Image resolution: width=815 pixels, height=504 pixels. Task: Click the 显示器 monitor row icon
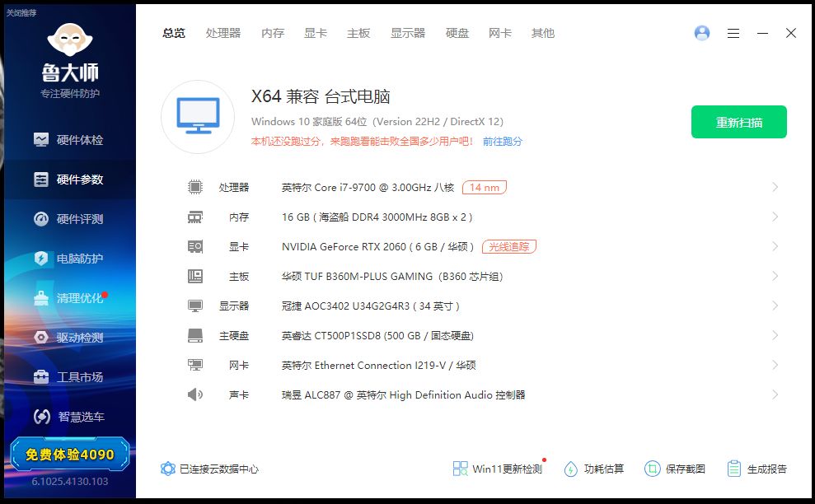[195, 306]
